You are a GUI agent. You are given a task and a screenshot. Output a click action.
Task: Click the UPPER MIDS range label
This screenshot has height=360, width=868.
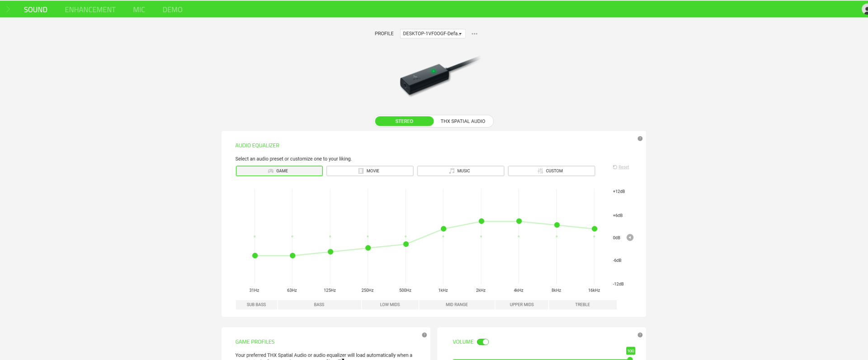pos(522,305)
